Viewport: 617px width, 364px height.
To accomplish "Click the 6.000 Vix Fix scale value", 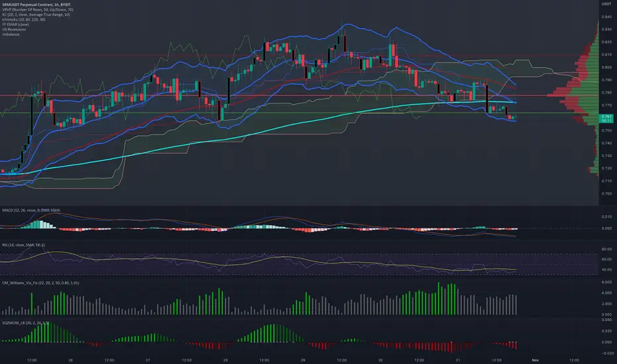I will point(606,283).
